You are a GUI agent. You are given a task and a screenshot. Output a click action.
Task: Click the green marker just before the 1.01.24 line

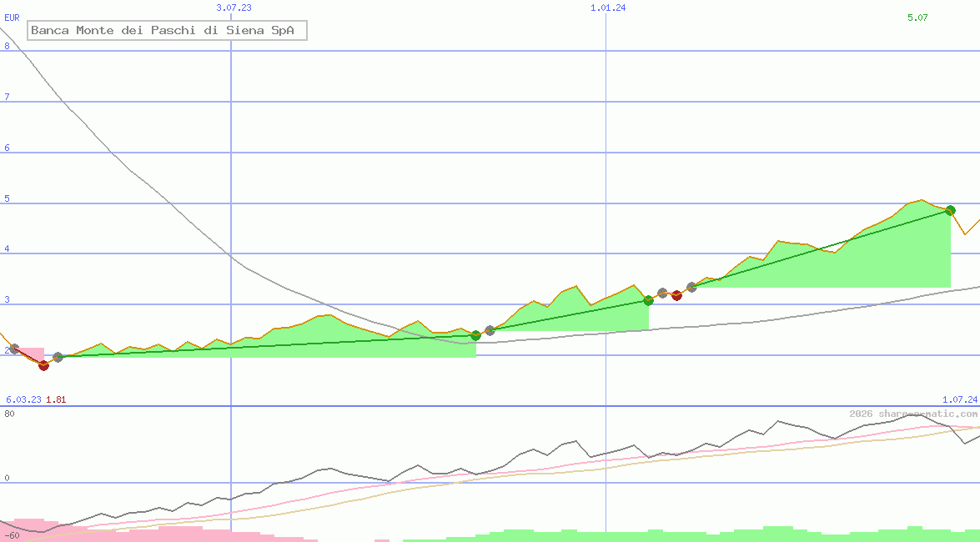648,300
